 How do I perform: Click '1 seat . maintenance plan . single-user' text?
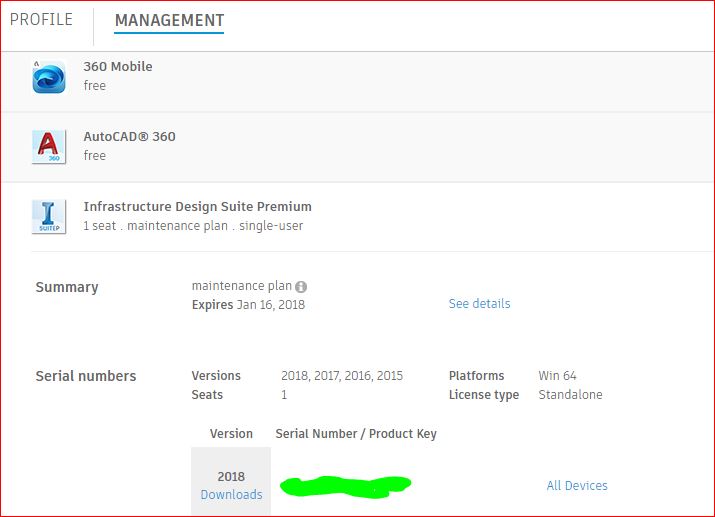click(193, 226)
